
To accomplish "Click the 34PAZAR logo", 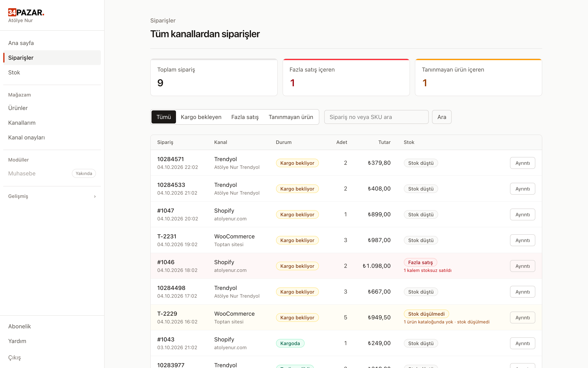I will (x=26, y=12).
